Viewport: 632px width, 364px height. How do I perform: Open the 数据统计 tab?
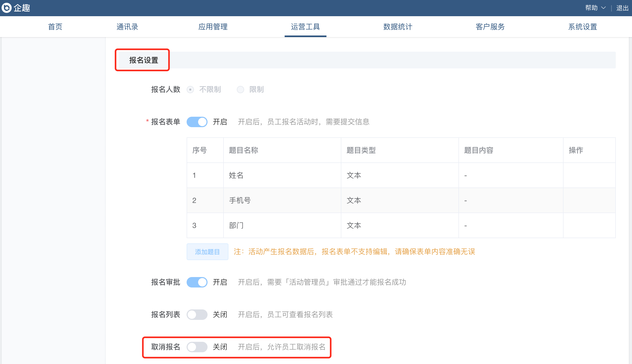click(398, 27)
